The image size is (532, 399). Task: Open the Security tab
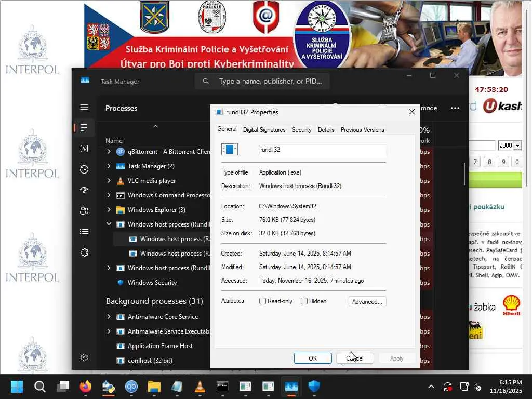pos(302,130)
